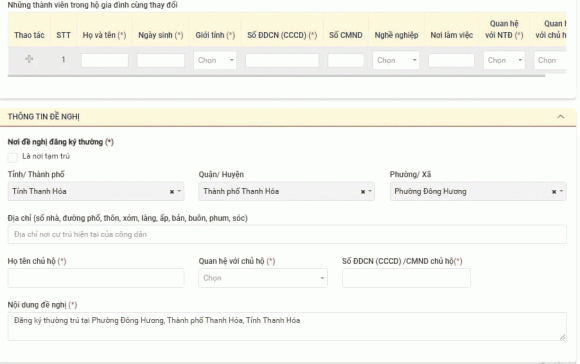Click the 'Quan hệ với NTĐ (*)' column header
This screenshot has width=580, height=364.
(504, 29)
